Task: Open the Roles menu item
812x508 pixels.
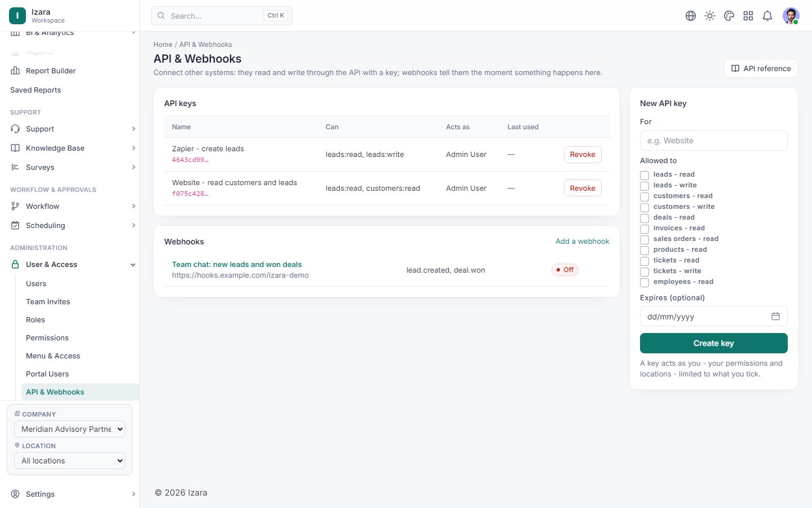Action: tap(36, 319)
